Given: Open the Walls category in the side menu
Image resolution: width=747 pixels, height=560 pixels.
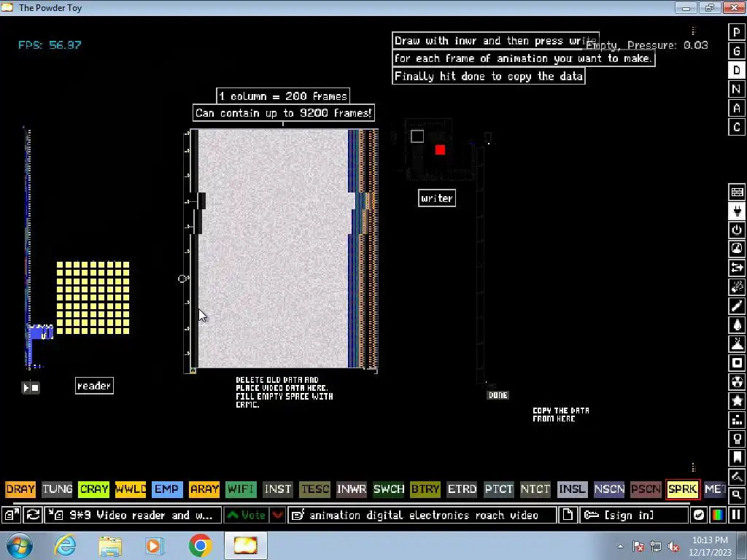Looking at the screenshot, I should click(737, 192).
